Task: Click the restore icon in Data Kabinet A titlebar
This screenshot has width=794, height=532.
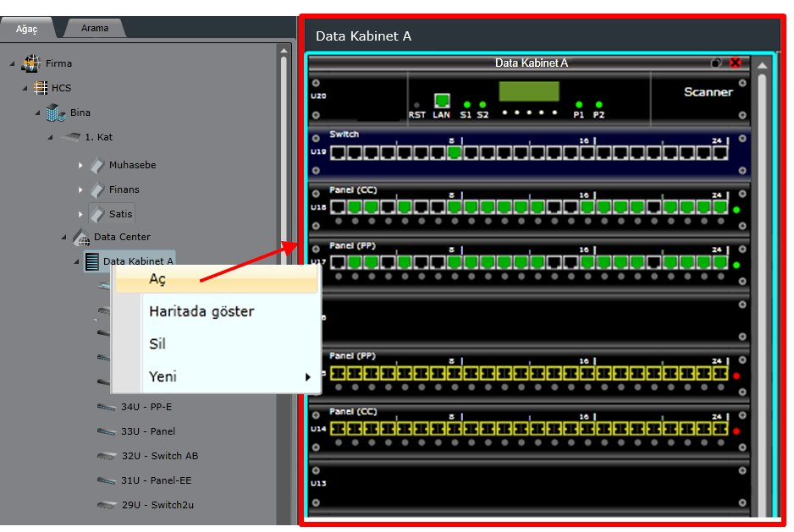Action: [716, 63]
